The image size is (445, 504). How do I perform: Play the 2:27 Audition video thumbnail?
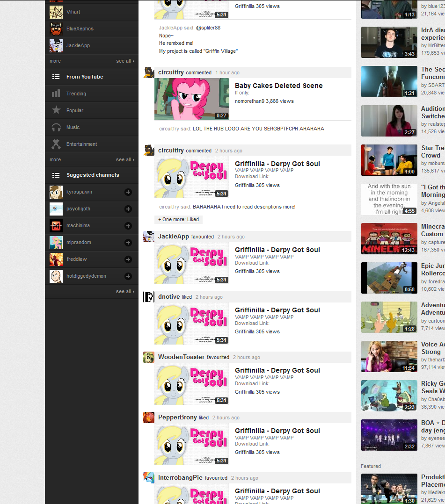coord(389,121)
